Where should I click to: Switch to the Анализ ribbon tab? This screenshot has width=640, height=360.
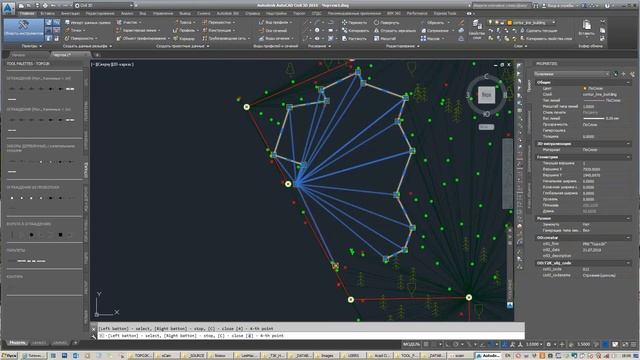(127, 13)
